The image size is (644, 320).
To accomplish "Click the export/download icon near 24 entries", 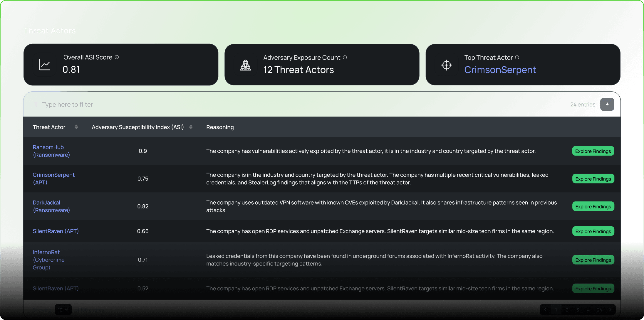I will pos(607,104).
